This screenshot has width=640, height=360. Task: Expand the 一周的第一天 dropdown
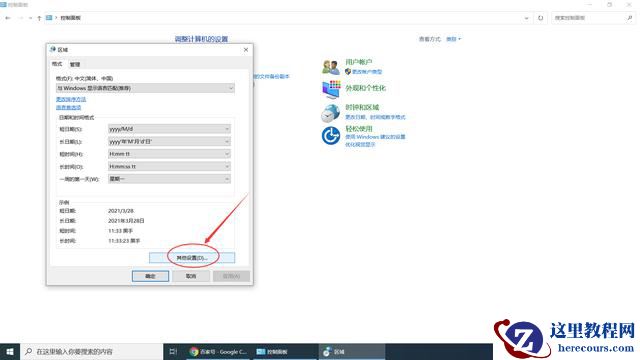(x=169, y=179)
